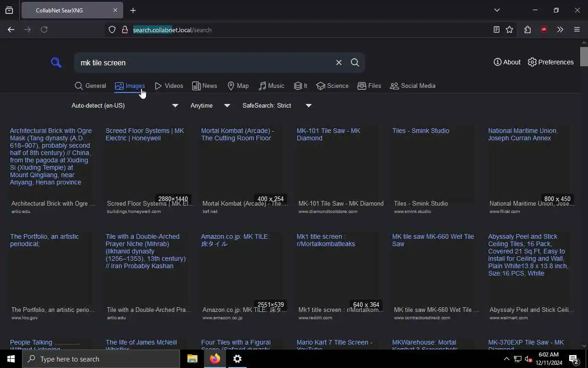Select the It category tab
The width and height of the screenshot is (588, 368).
300,86
